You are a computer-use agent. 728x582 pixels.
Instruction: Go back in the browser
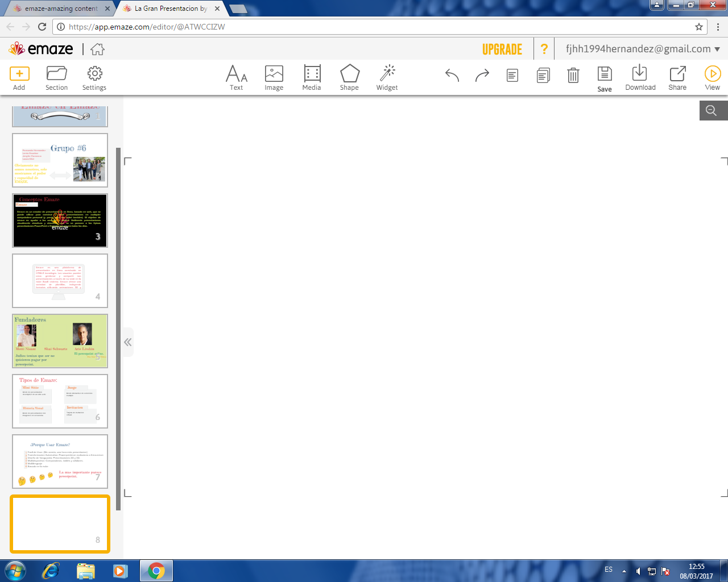point(10,27)
